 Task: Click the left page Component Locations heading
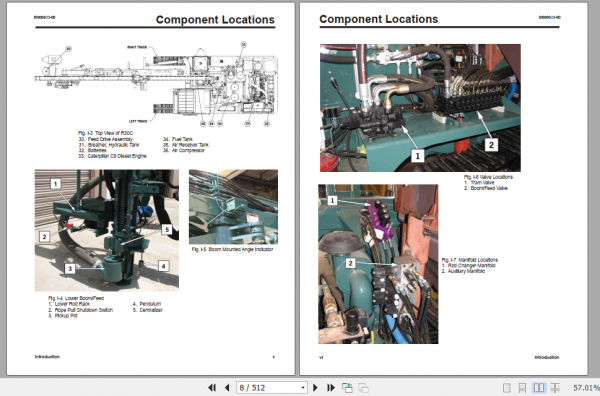pos(215,20)
